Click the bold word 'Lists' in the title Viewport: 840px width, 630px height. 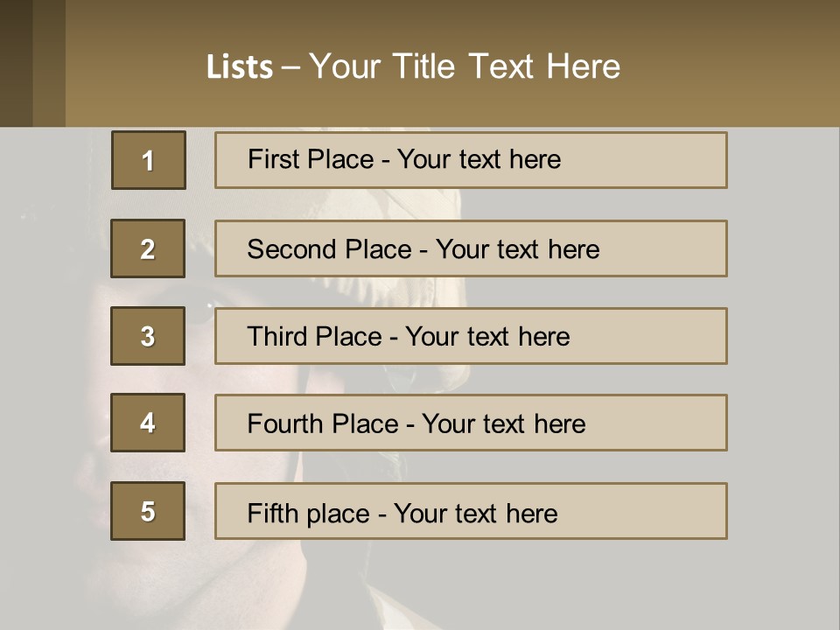click(239, 67)
